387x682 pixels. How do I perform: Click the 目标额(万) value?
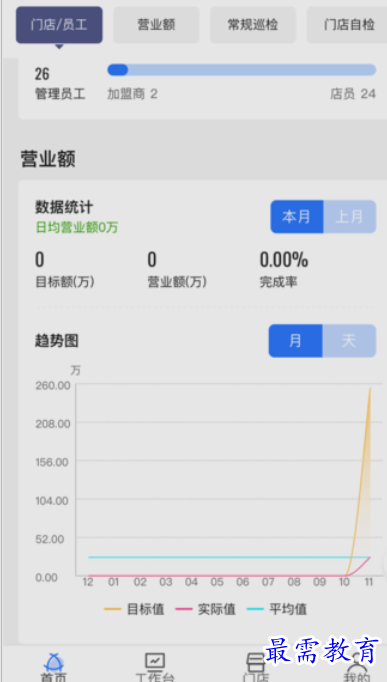tap(40, 260)
